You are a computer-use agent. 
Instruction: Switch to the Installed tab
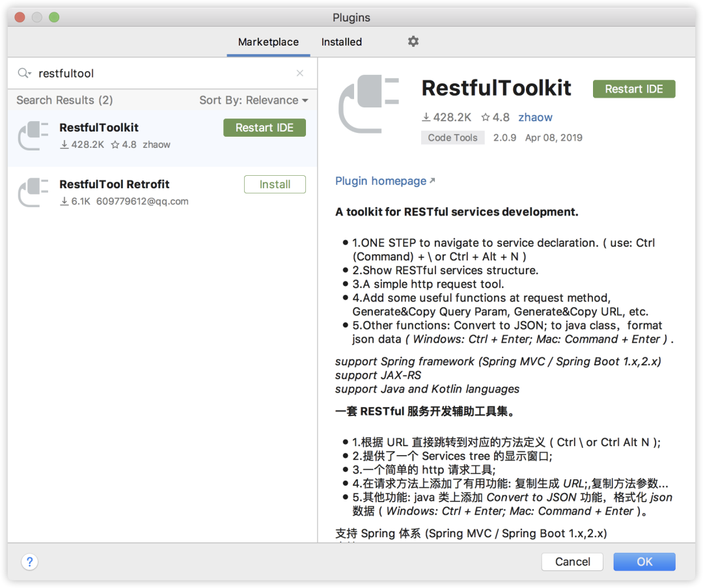click(341, 42)
